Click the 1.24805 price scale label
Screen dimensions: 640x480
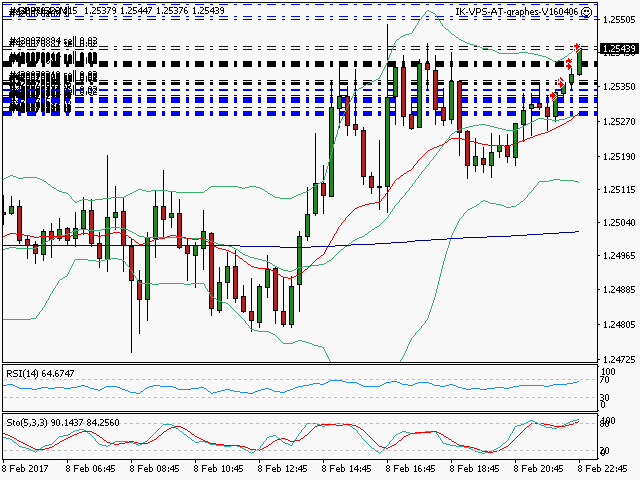[619, 324]
